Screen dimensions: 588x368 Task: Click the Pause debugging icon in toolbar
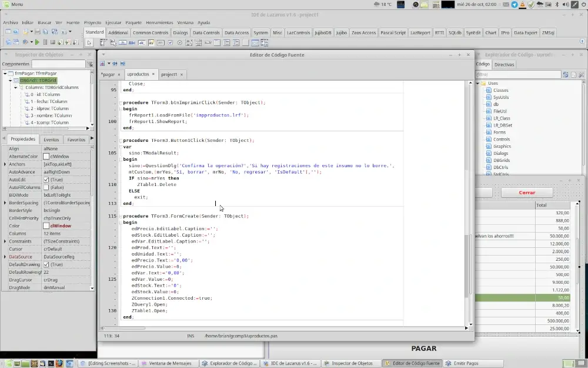[x=45, y=42]
